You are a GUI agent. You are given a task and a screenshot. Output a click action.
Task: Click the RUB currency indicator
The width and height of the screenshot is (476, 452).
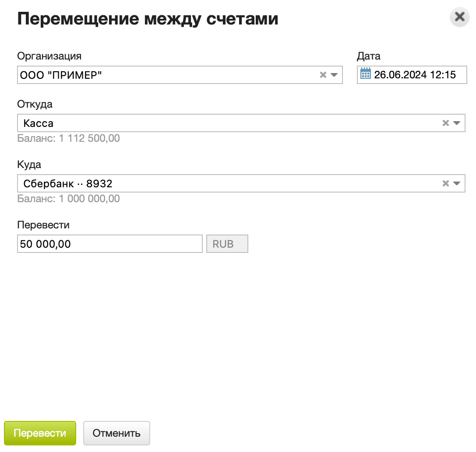coord(227,244)
